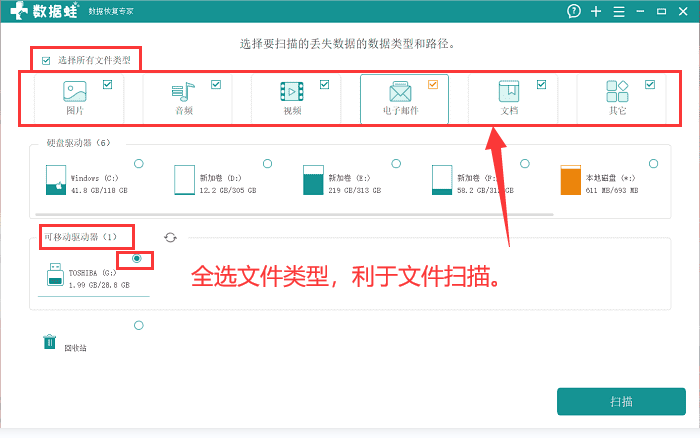700x438 pixels.
Task: Open the help question mark icon
Action: (574, 11)
